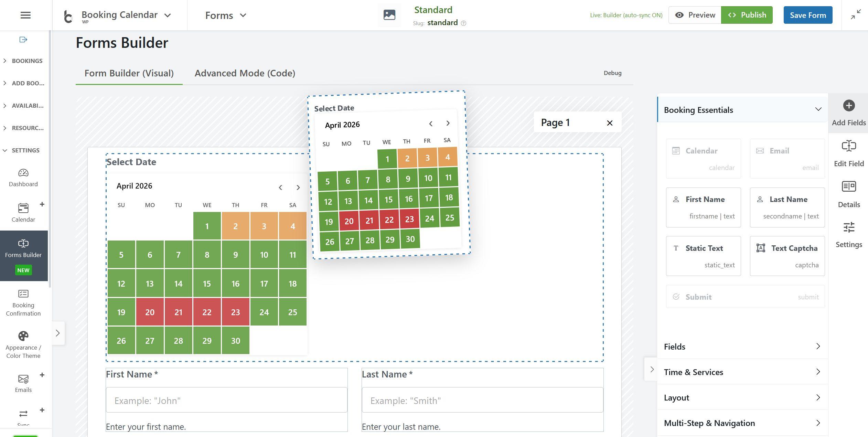Click the First Name input field

226,400
